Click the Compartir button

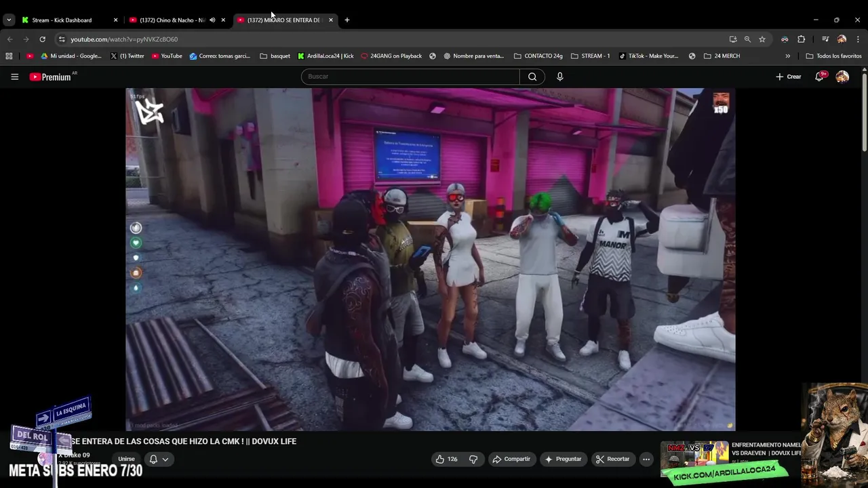[x=512, y=459]
